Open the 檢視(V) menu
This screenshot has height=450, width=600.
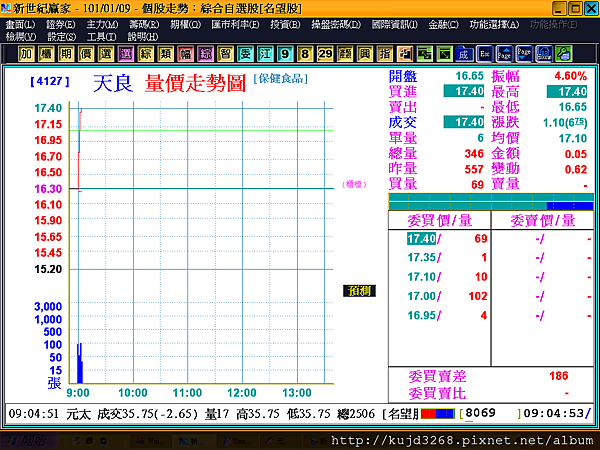point(21,37)
